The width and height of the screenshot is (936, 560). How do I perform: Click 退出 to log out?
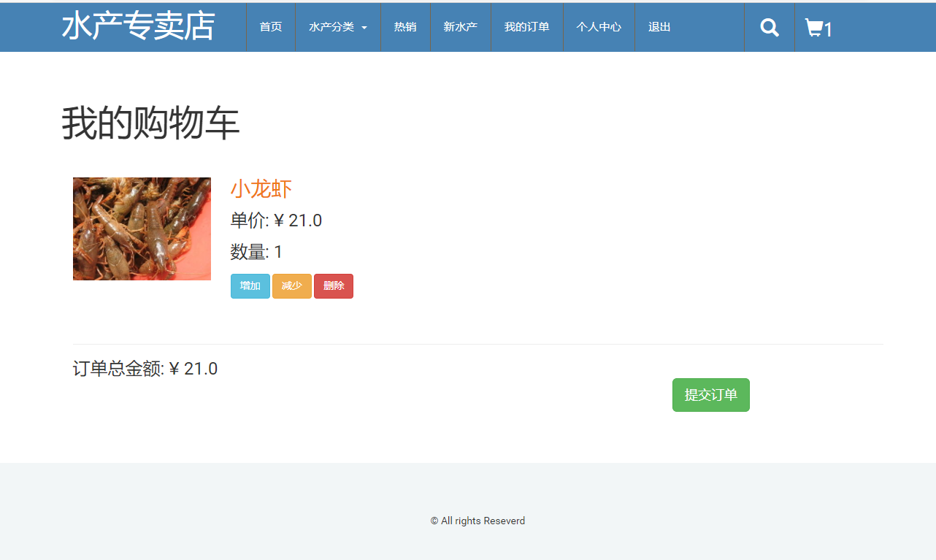pyautogui.click(x=659, y=26)
